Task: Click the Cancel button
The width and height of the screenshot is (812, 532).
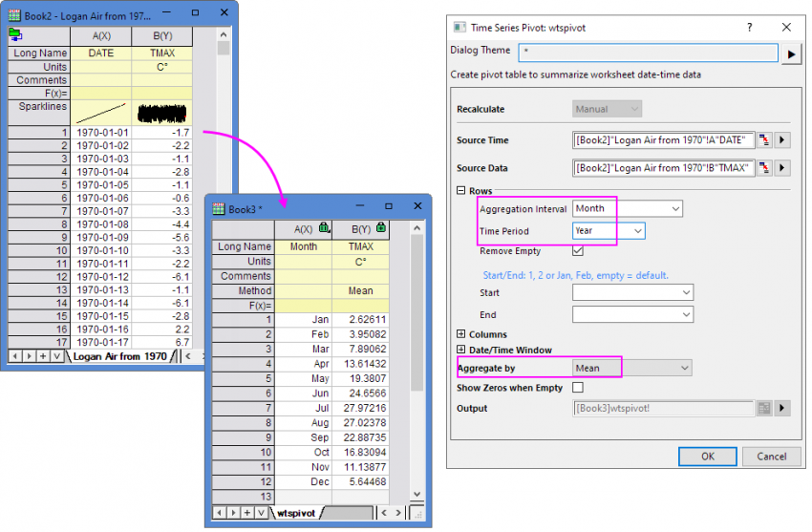Action: tap(771, 456)
